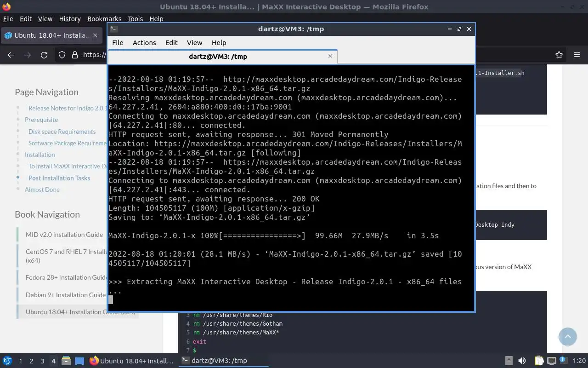Click the '>>> Extracting MaXX Interactive Desktop' terminal line
The height and width of the screenshot is (368, 588).
(285, 286)
